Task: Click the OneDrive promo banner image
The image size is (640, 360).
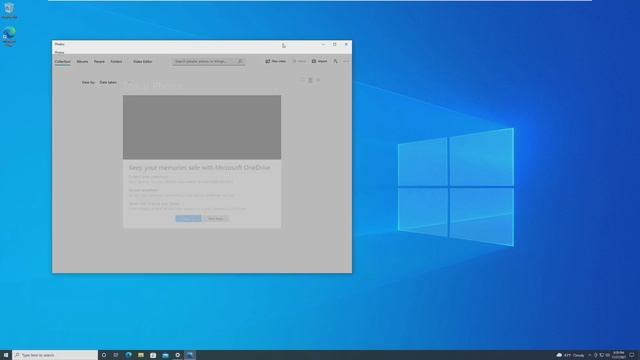Action: pos(202,127)
